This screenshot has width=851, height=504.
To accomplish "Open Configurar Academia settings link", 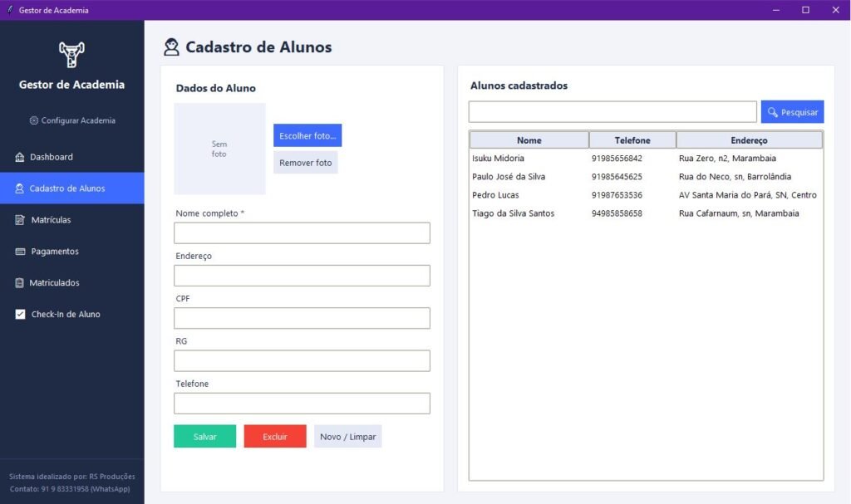I will click(x=72, y=120).
